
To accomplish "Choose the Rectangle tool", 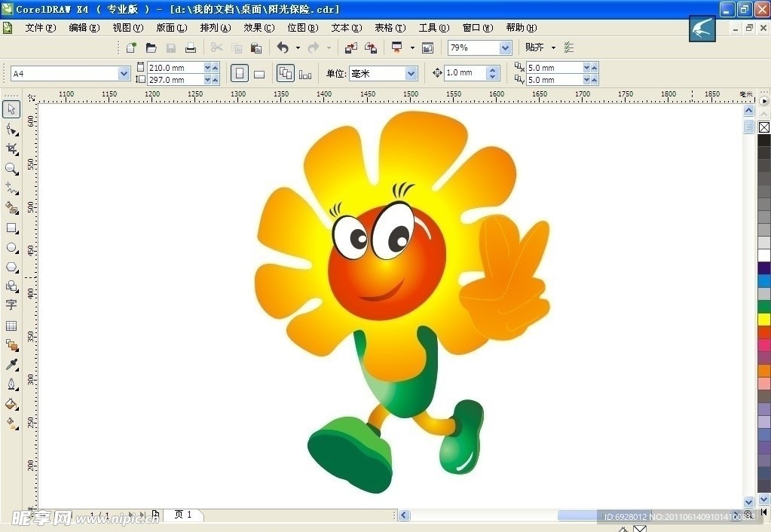I will click(11, 228).
